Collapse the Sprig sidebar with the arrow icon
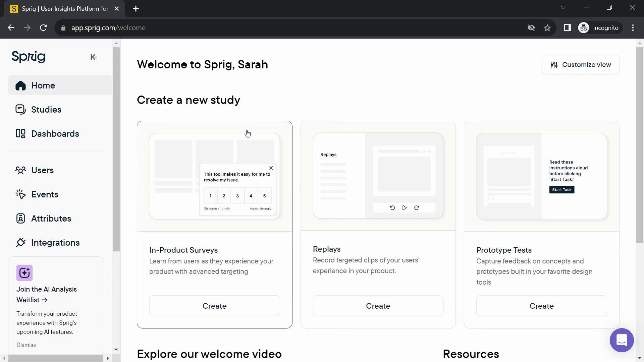The width and height of the screenshot is (644, 362). 94,57
